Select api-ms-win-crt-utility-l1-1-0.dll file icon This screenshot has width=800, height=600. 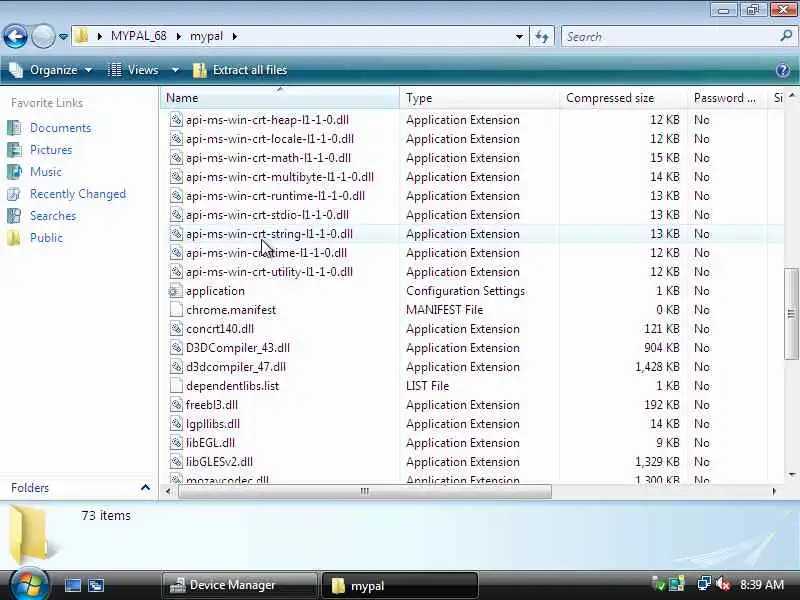(x=176, y=272)
